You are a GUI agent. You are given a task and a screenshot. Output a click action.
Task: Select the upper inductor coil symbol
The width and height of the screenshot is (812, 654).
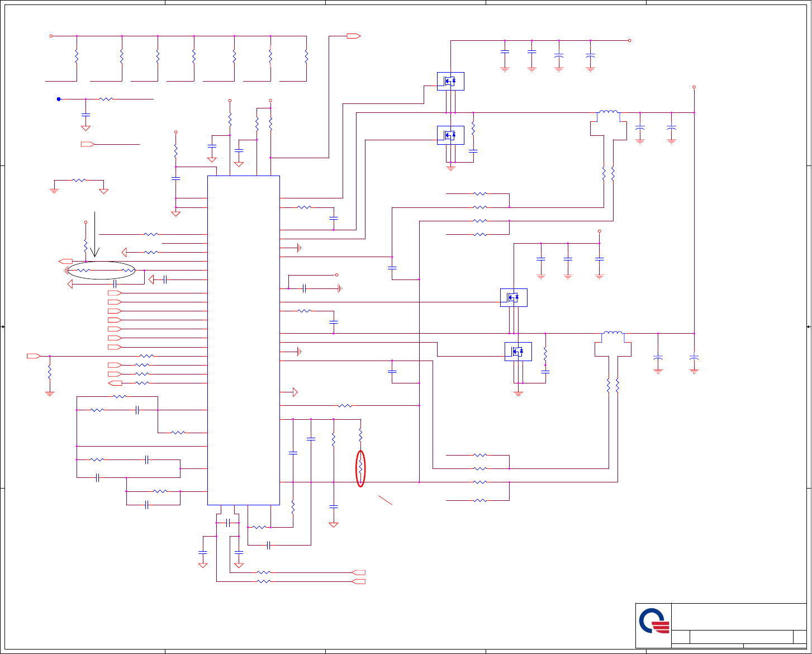pyautogui.click(x=609, y=112)
